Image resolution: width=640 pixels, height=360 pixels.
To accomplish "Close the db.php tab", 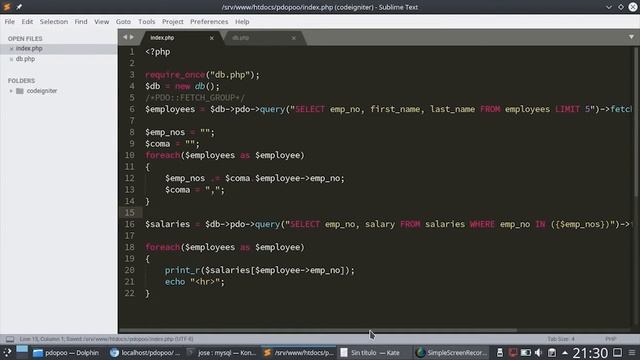I will [x=294, y=38].
